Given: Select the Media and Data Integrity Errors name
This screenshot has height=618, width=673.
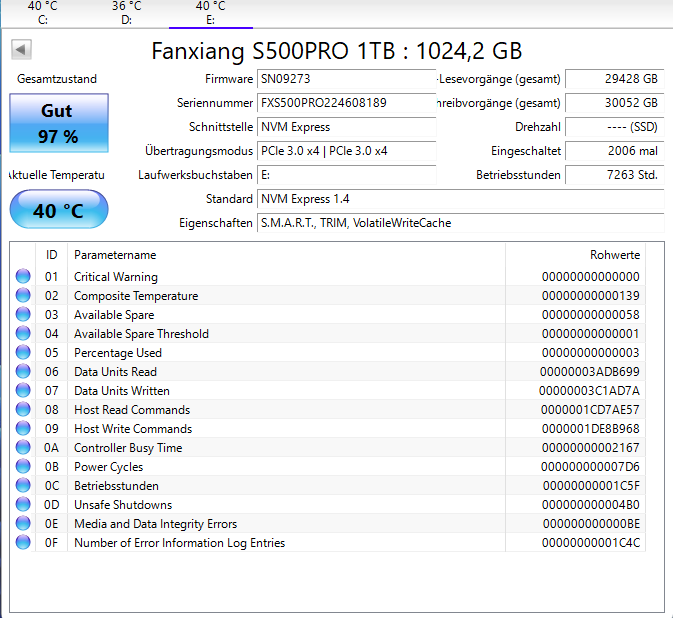Looking at the screenshot, I should coord(155,524).
